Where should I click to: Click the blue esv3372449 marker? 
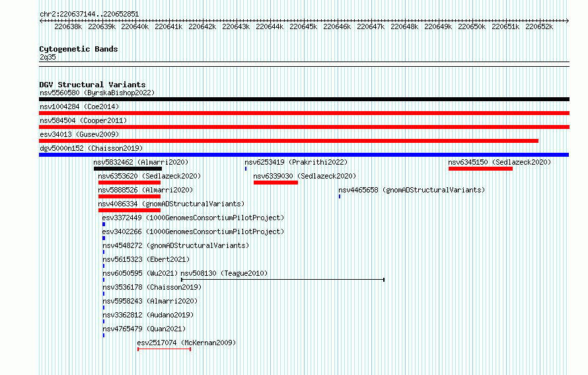(104, 224)
